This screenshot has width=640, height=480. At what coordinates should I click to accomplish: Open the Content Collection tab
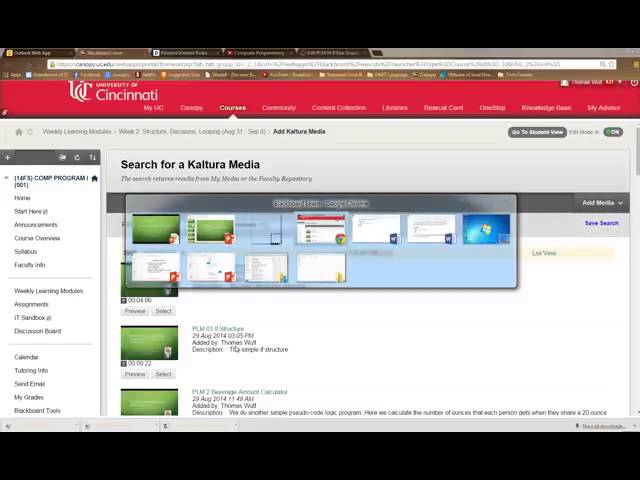(x=339, y=108)
